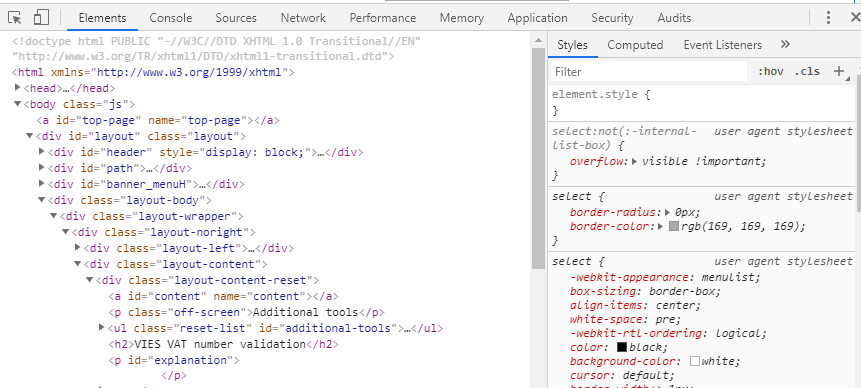861x388 pixels.
Task: Open the Memory tab
Action: point(462,18)
